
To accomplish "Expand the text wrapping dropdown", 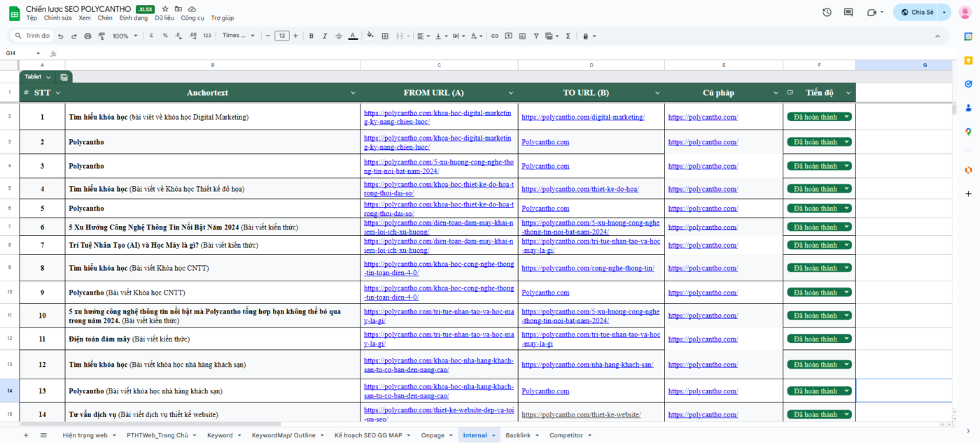I will click(x=459, y=36).
